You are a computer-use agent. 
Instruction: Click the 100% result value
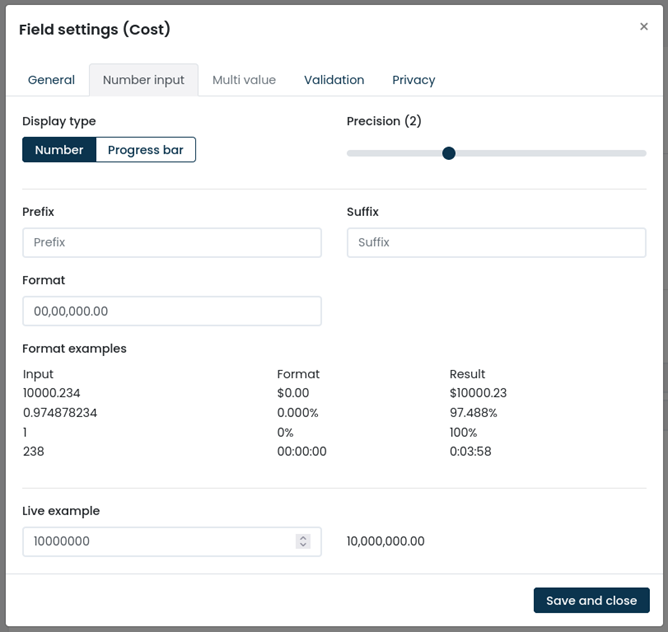(463, 433)
